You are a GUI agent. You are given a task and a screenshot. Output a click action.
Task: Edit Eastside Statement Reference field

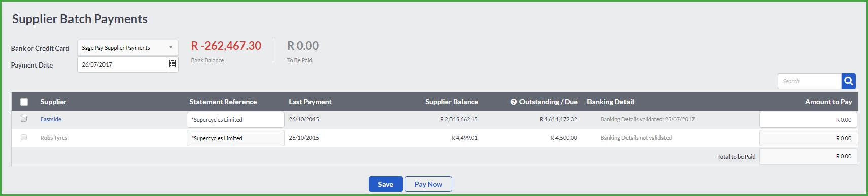(x=235, y=120)
